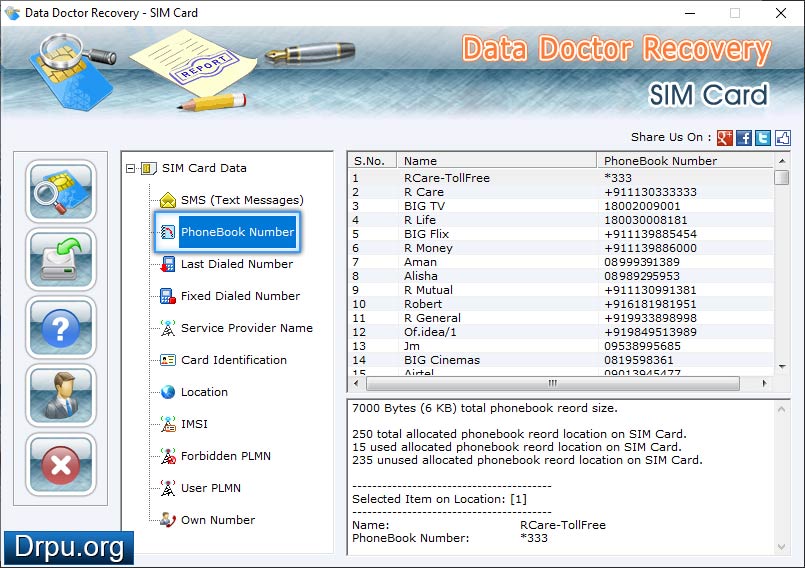Select Card Identification tree item
Image resolution: width=805 pixels, height=568 pixels.
pos(234,360)
